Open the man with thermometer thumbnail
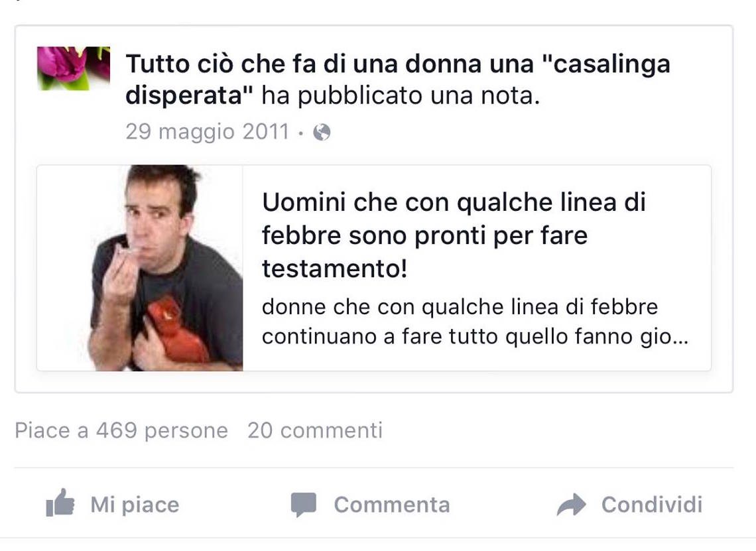This screenshot has width=756, height=551. coord(140,268)
